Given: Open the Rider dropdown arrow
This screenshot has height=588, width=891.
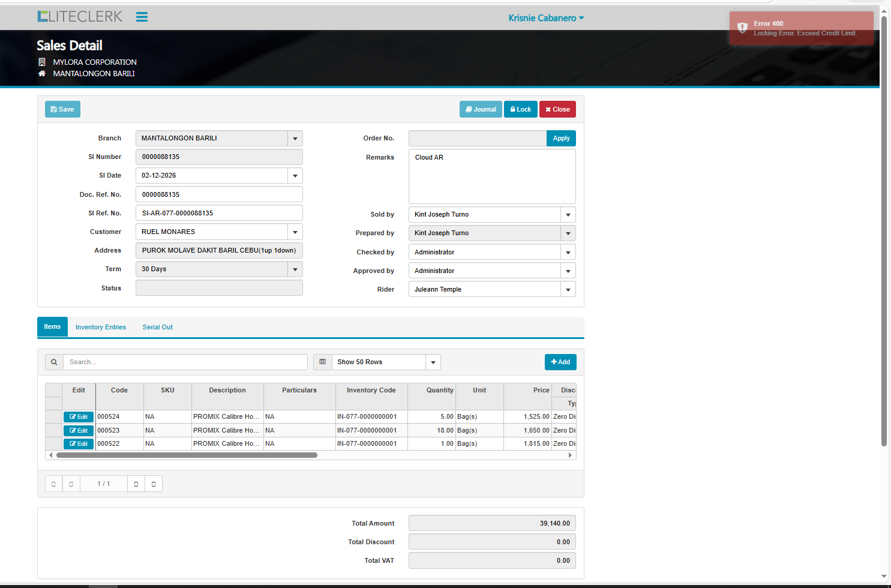Looking at the screenshot, I should (568, 290).
